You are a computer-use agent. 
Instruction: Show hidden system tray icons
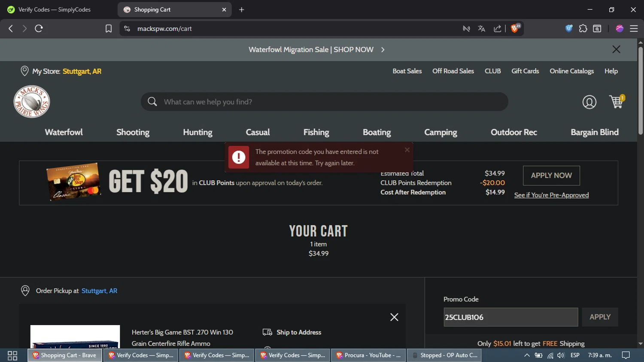527,355
